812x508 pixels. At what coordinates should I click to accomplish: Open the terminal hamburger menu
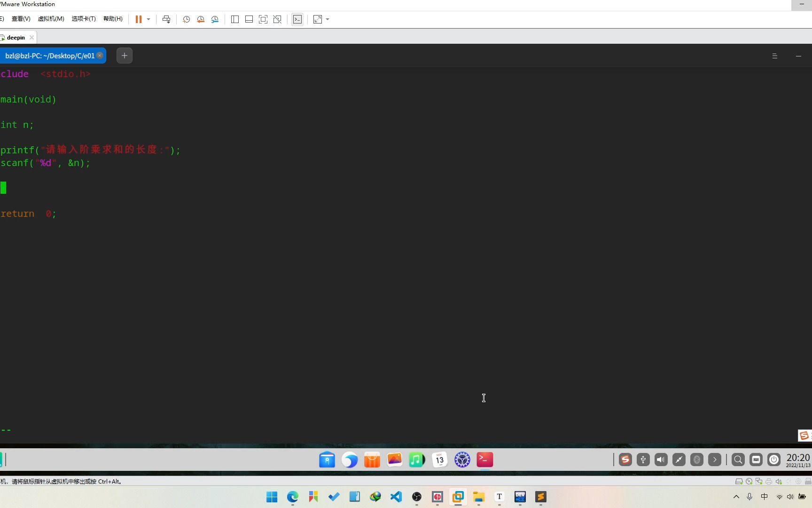click(x=774, y=56)
